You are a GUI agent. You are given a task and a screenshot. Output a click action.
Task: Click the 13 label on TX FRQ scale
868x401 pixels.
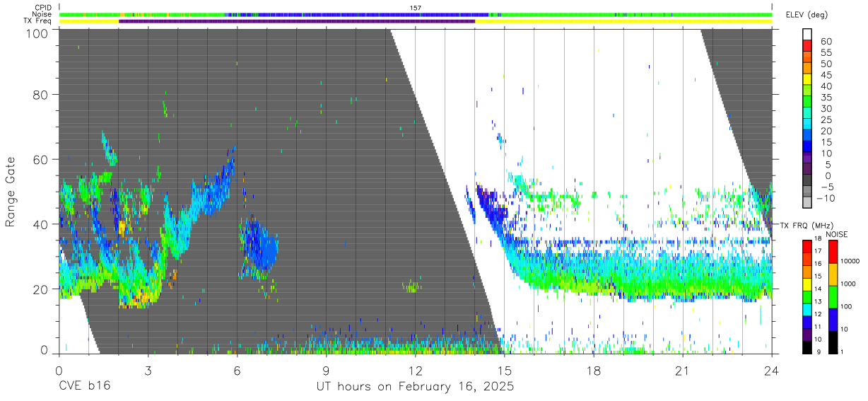819,302
